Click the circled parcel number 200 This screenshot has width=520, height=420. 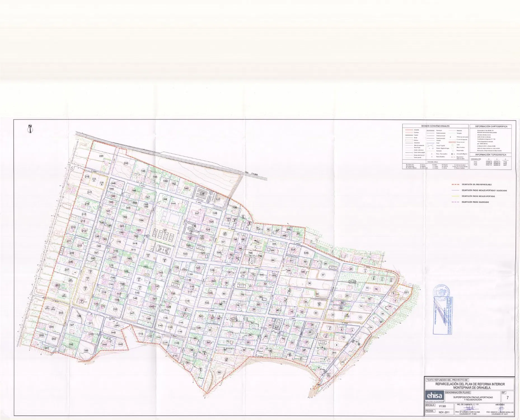click(126, 163)
